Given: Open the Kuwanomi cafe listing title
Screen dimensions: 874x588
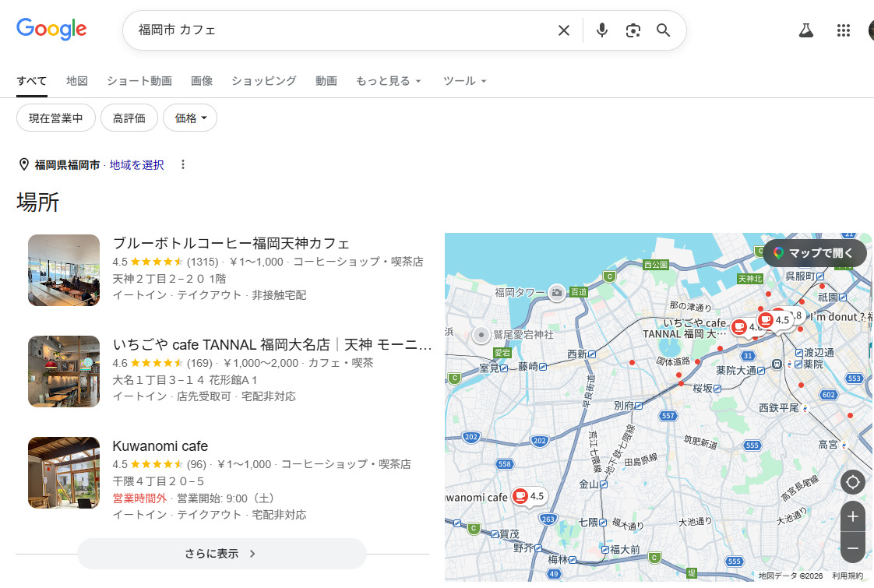Looking at the screenshot, I should (x=160, y=446).
